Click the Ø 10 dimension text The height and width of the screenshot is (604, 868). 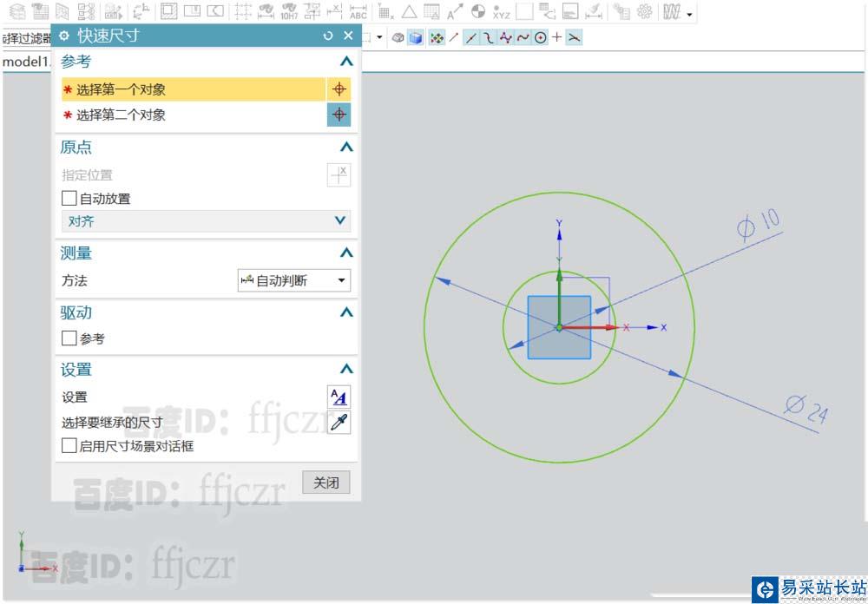tap(759, 224)
